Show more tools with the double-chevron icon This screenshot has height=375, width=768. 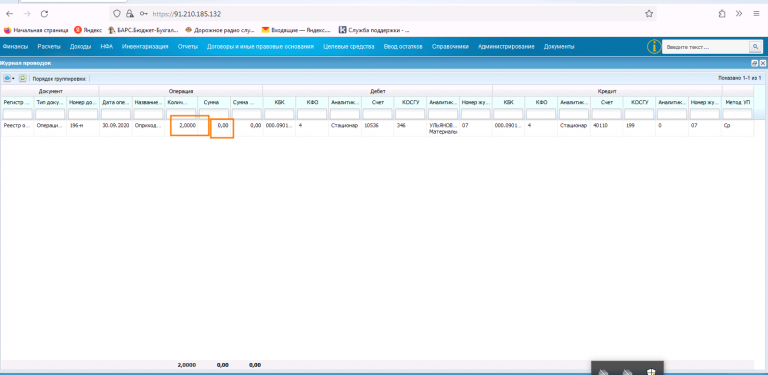pos(739,14)
